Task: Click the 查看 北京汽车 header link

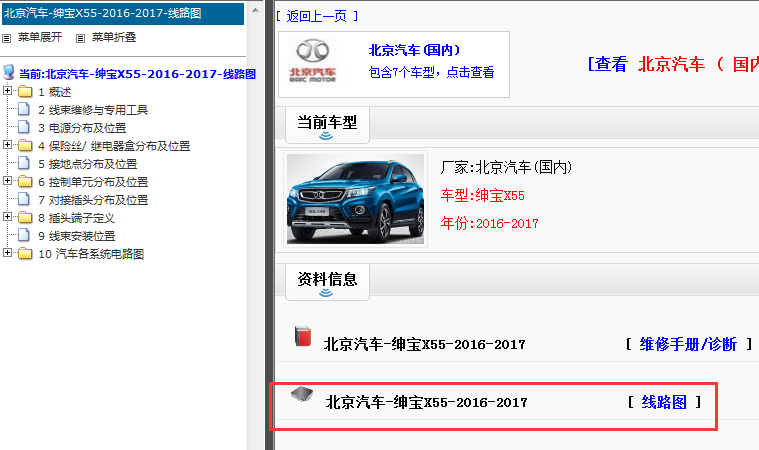Action: (x=673, y=64)
